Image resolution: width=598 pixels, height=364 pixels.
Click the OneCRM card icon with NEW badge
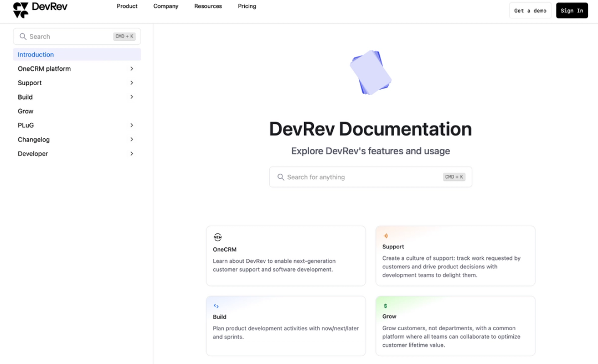[218, 237]
